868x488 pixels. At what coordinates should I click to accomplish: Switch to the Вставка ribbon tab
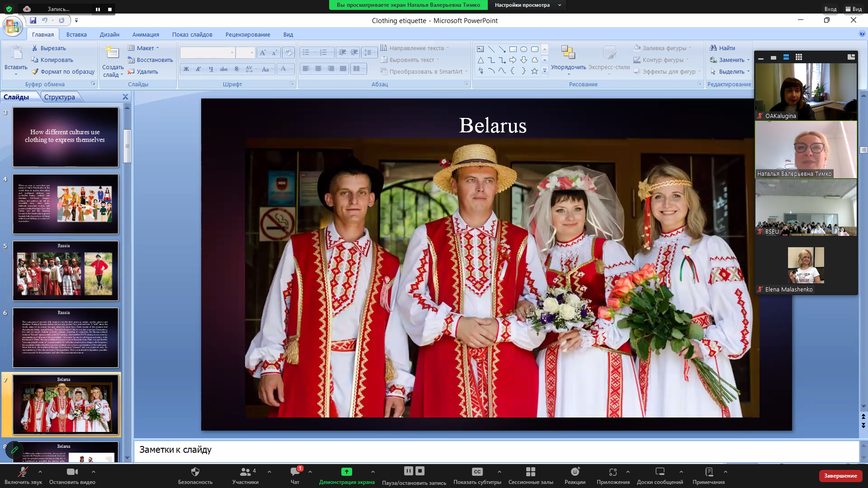click(76, 34)
